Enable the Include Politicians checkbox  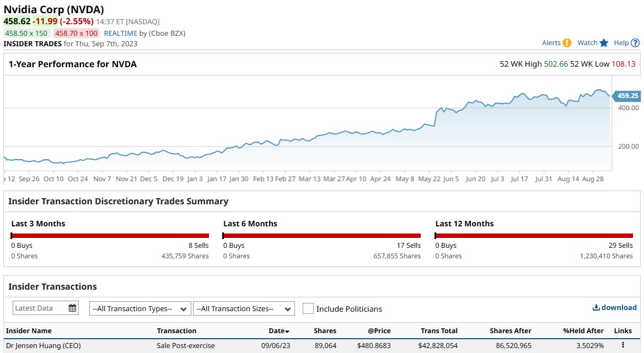coord(308,308)
